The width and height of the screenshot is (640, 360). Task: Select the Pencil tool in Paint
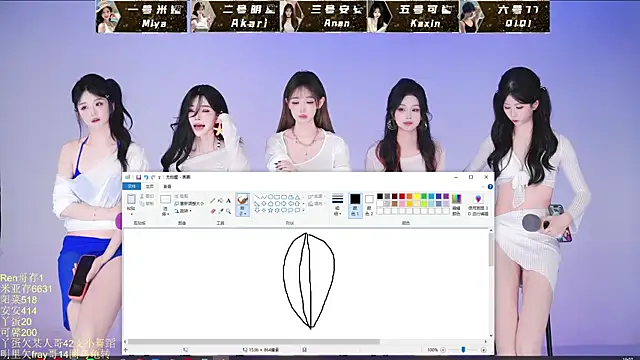tap(213, 201)
